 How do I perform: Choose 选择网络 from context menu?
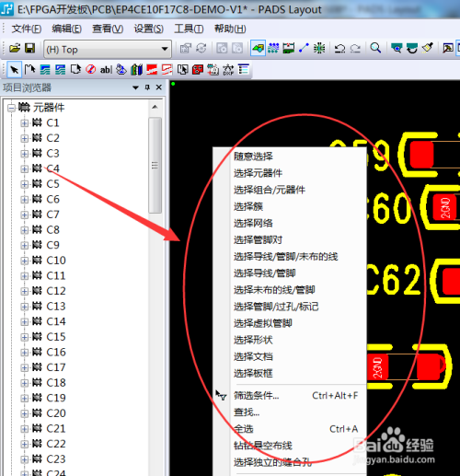[253, 223]
